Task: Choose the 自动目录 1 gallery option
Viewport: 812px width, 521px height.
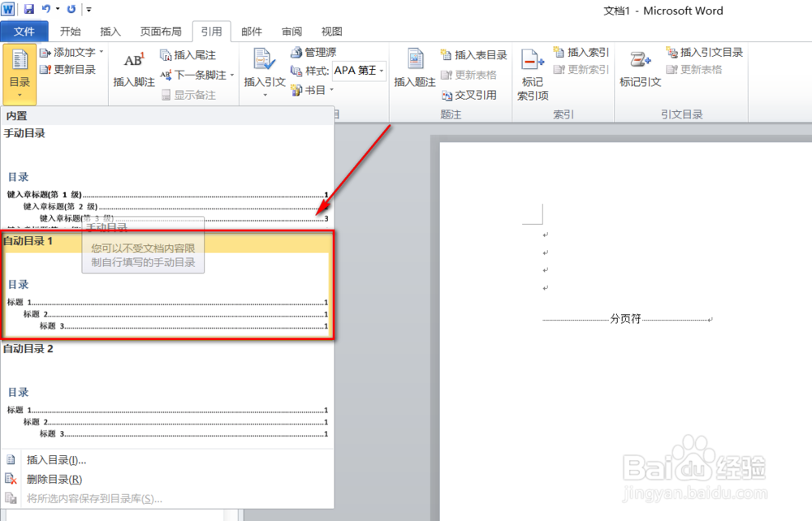Action: point(166,285)
